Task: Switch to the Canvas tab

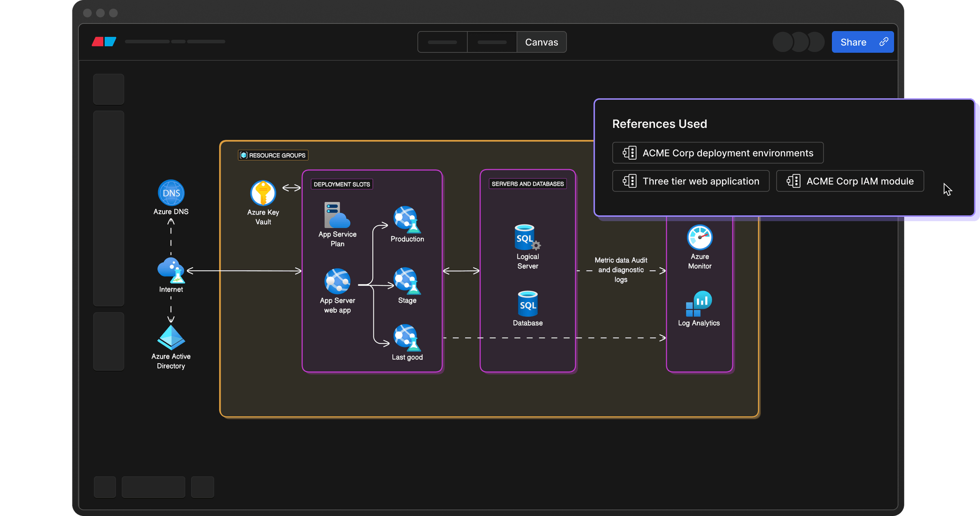Action: 541,42
